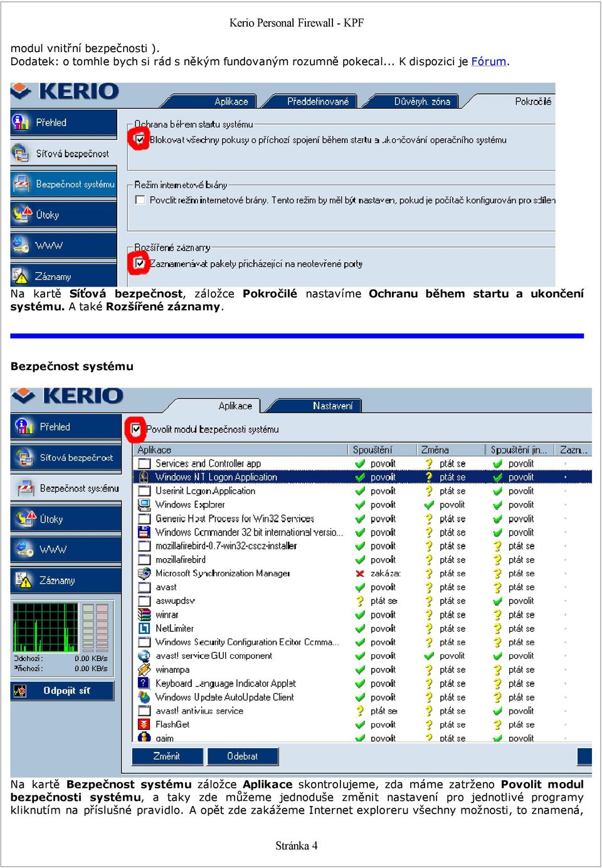The height and width of the screenshot is (868, 602).
Task: Open Útoky icon in lower Kerio screenshot
Action: [26, 519]
